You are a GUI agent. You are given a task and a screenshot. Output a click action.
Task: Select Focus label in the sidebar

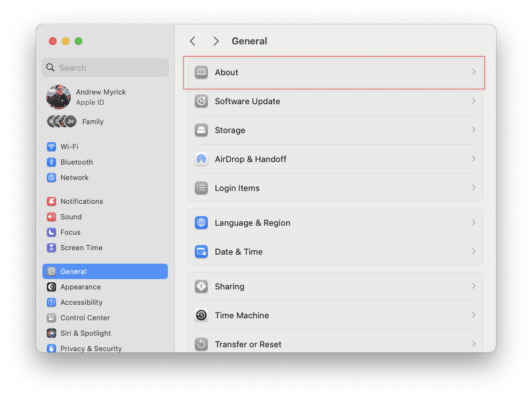(70, 232)
